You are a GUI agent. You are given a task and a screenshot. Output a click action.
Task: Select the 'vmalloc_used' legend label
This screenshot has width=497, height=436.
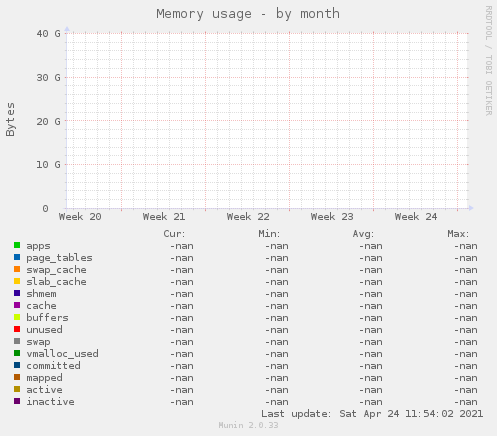(62, 354)
